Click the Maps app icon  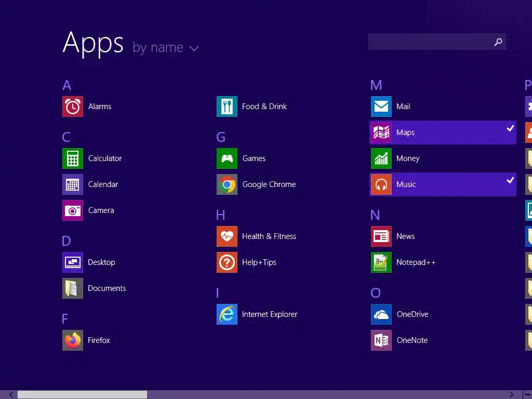pos(381,132)
